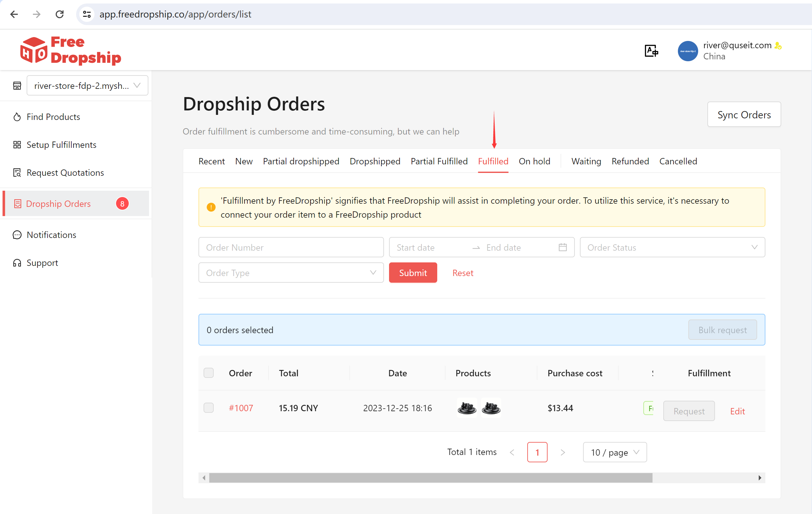This screenshot has height=514, width=812.
Task: Click the scrollbar left arrow
Action: click(204, 478)
